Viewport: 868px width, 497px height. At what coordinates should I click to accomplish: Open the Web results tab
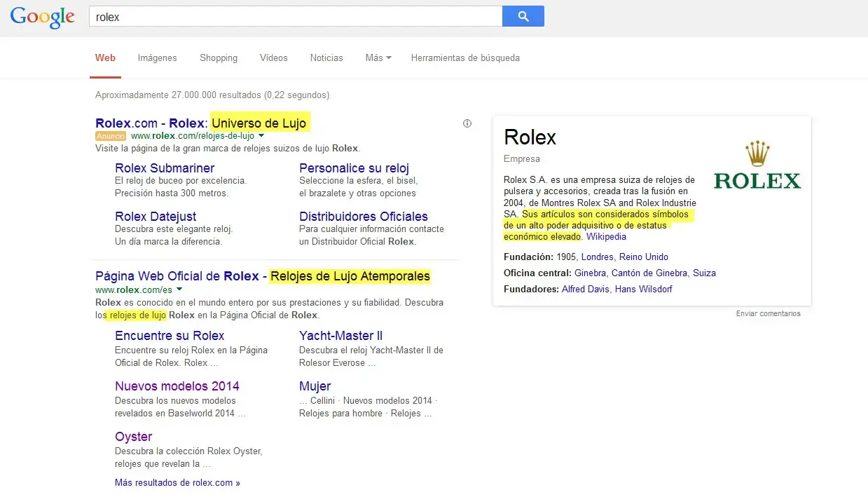106,57
